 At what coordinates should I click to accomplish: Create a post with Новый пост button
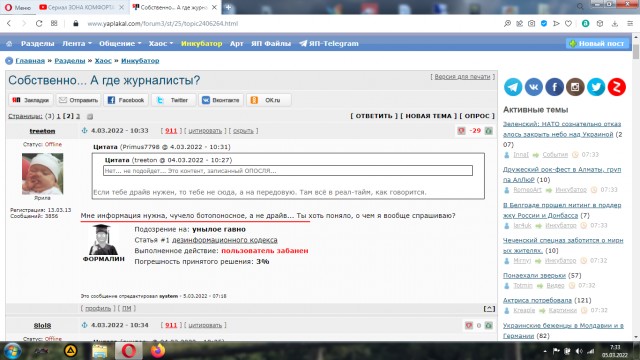[x=597, y=44]
